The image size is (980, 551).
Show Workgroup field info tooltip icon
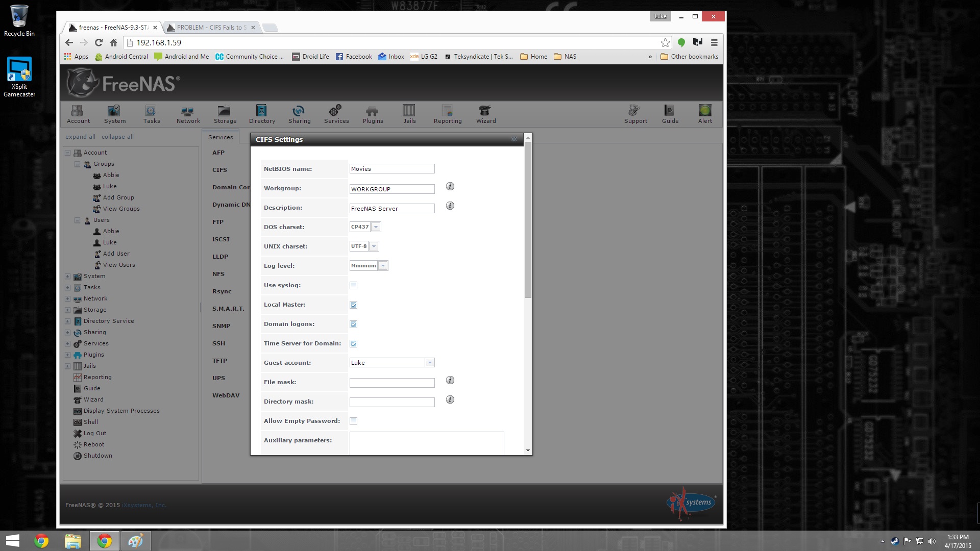click(450, 186)
